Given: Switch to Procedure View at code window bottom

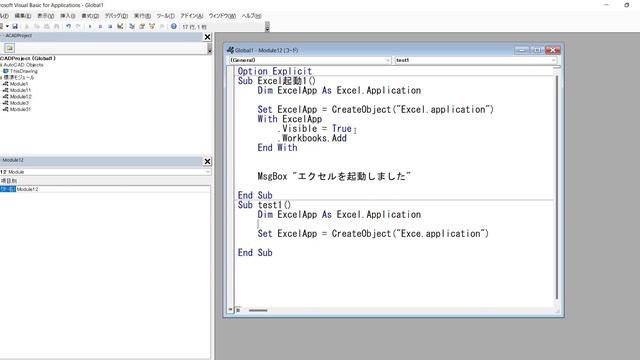Looking at the screenshot, I should [231, 310].
